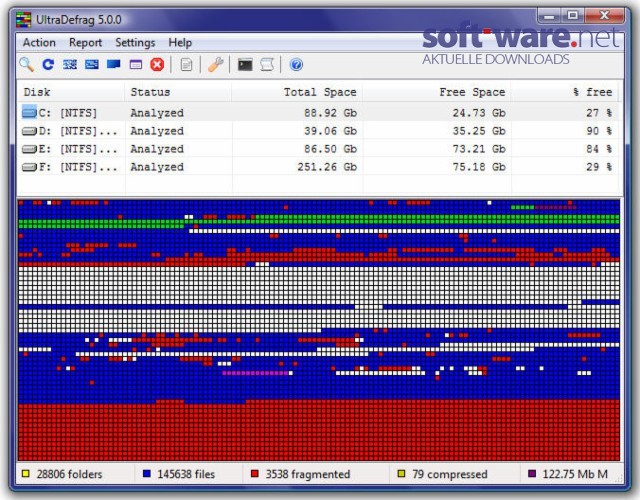
Task: Click the Total Space column header
Action: 297,92
